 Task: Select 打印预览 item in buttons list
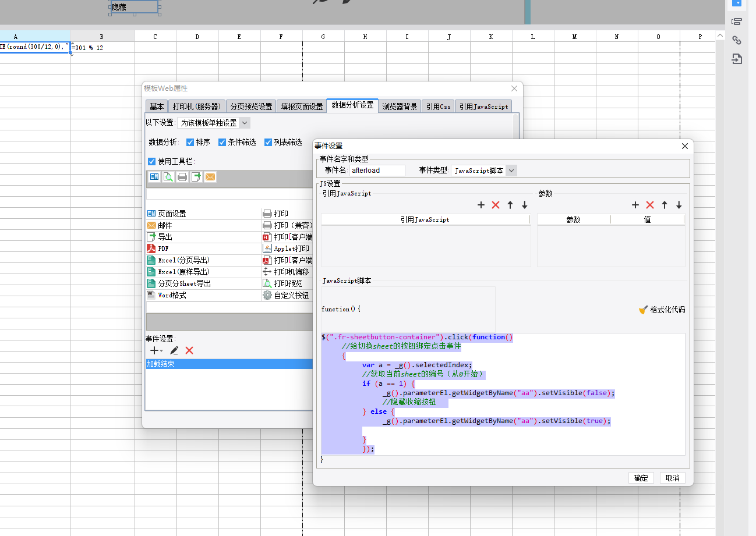(288, 283)
